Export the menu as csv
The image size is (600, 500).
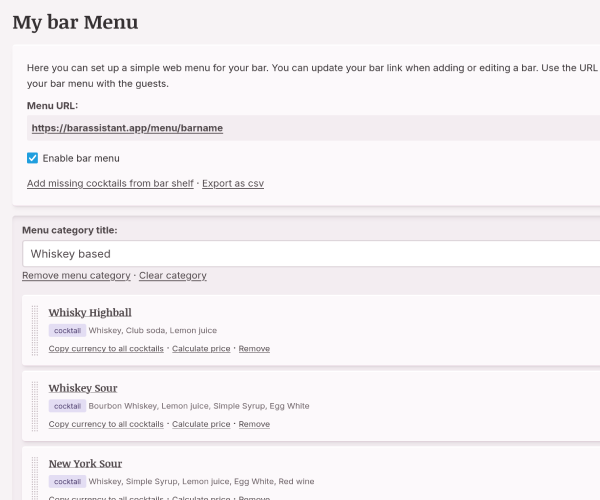pos(233,184)
